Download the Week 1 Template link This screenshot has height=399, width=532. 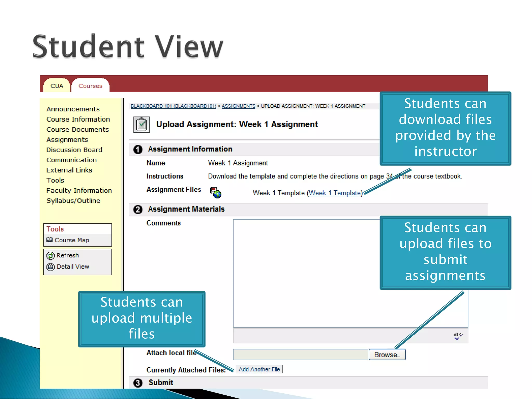coord(335,193)
